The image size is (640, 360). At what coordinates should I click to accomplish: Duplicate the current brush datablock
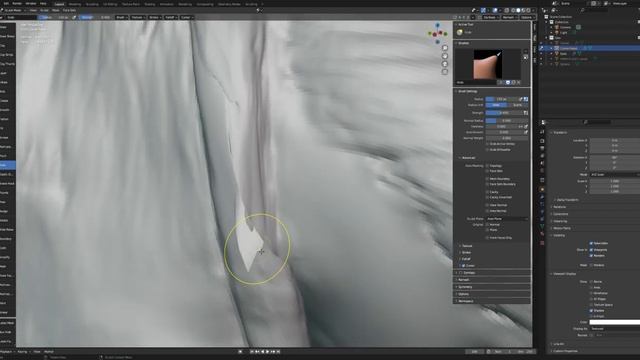coord(513,82)
